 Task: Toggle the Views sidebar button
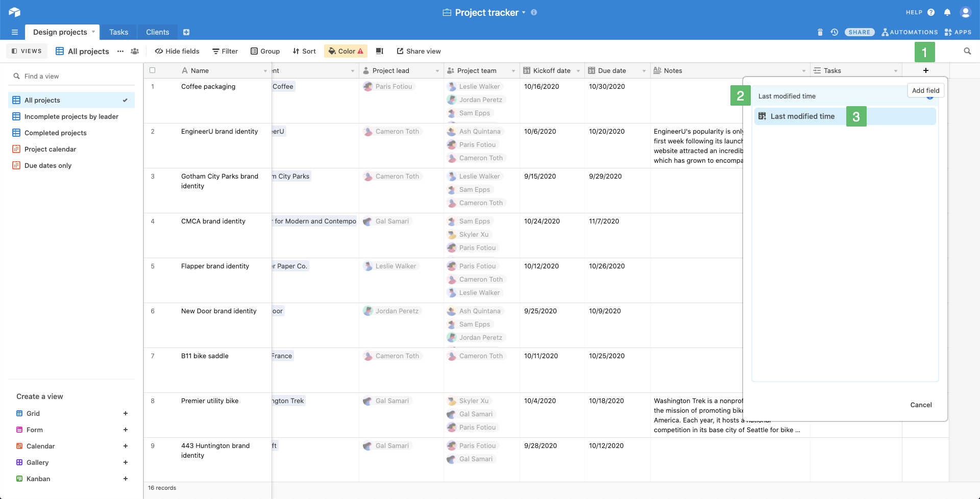click(x=27, y=51)
